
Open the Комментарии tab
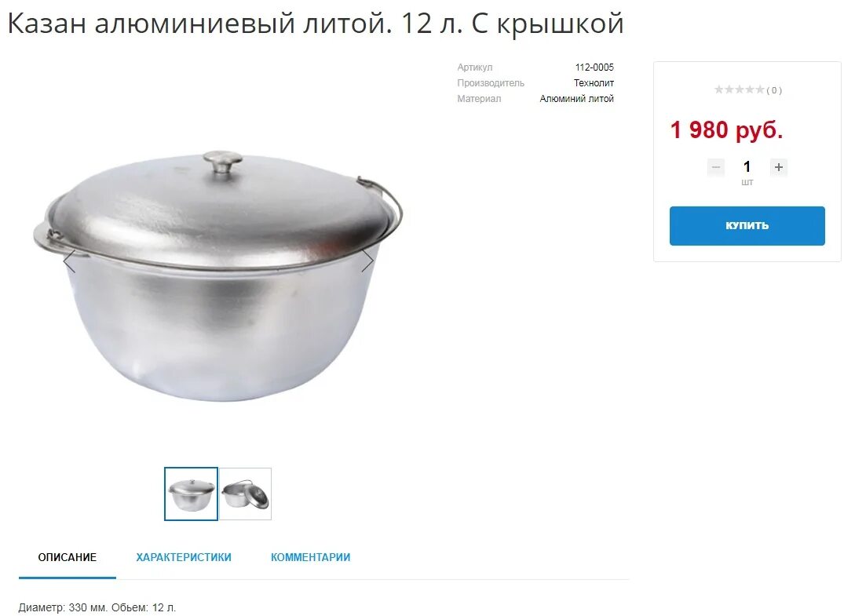click(x=310, y=557)
